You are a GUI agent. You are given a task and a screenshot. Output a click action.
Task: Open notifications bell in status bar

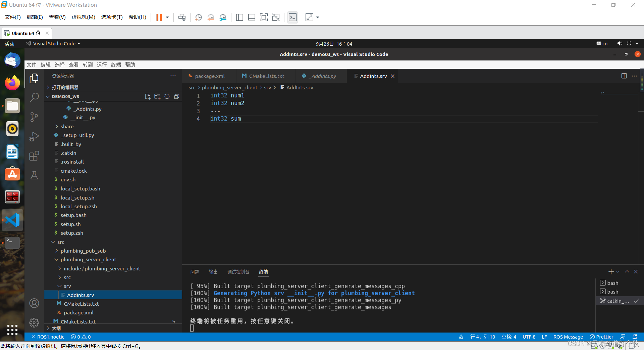(x=635, y=337)
